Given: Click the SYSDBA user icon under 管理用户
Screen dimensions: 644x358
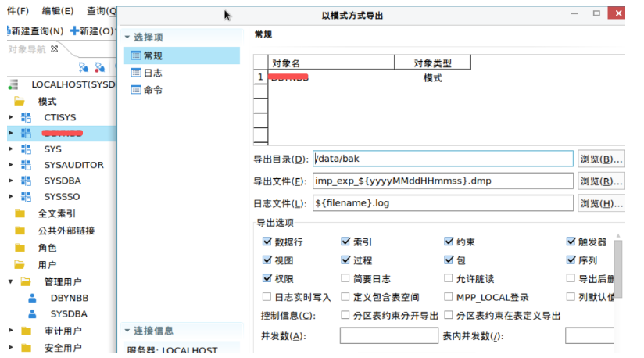Looking at the screenshot, I should pyautogui.click(x=33, y=313).
